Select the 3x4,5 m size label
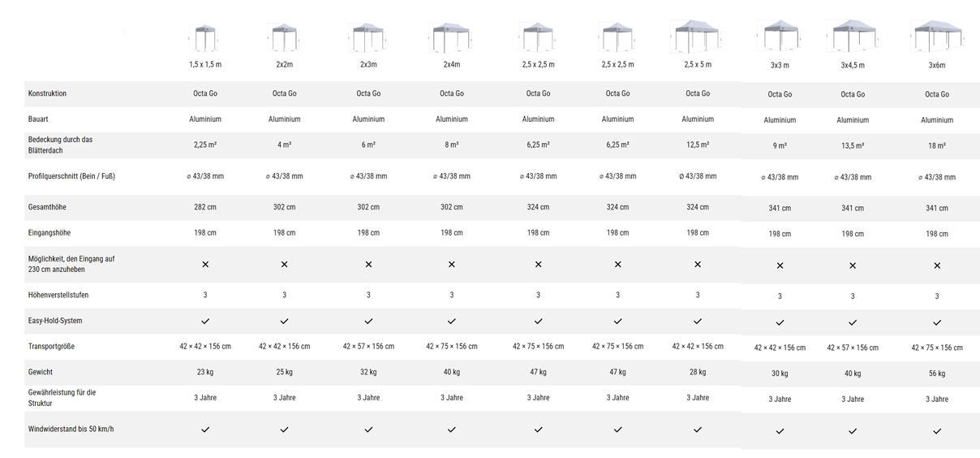 pos(853,65)
